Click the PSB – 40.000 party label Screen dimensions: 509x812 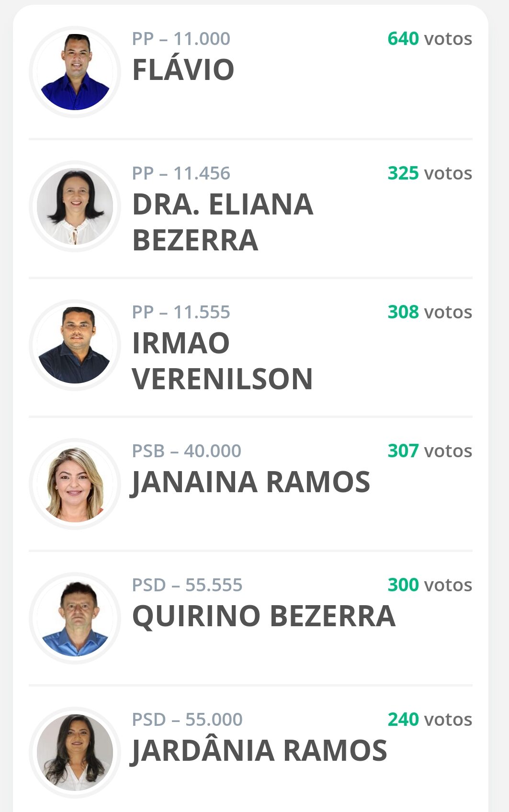tap(187, 451)
